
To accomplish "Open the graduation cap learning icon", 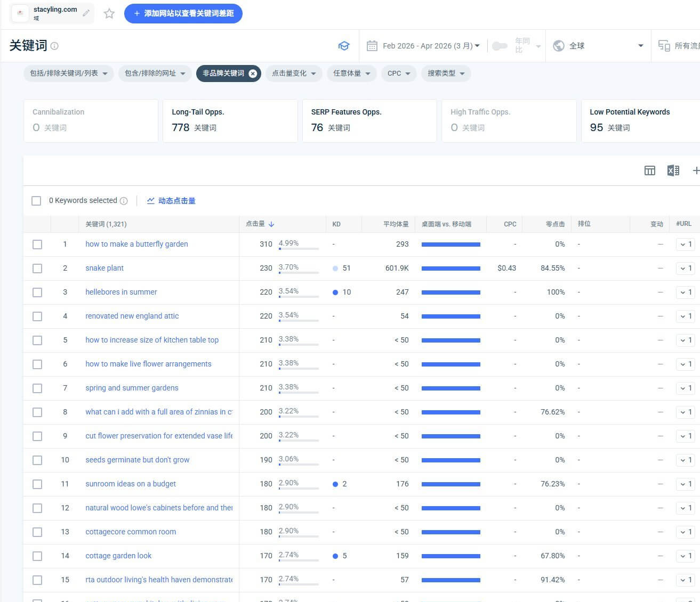I will pos(344,46).
